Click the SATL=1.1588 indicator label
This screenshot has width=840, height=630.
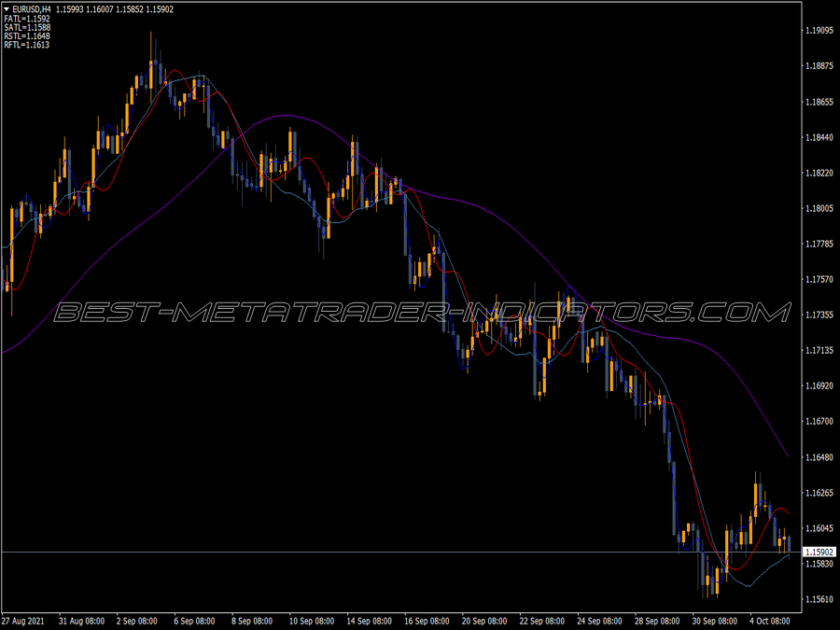(27, 27)
